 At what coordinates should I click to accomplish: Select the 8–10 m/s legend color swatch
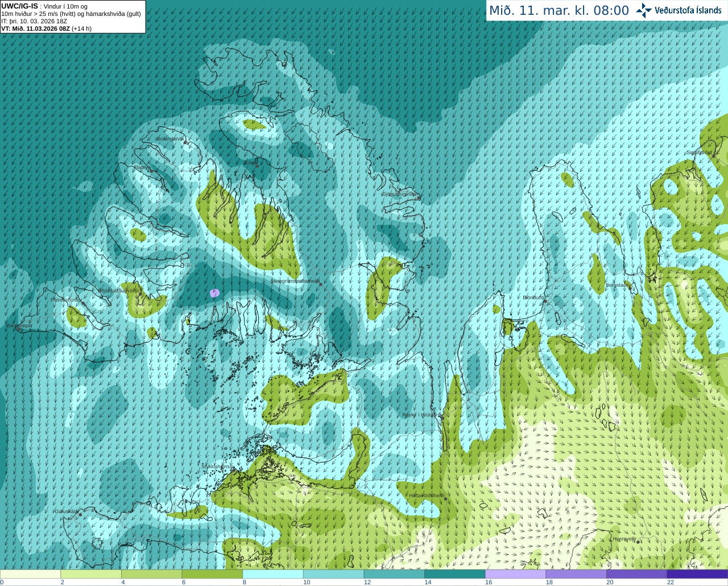click(x=273, y=574)
